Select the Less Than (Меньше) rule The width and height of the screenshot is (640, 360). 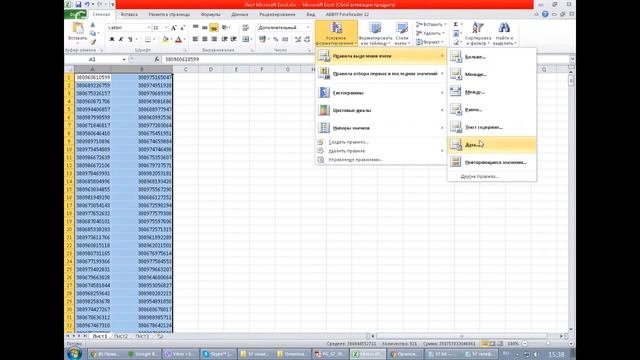(492, 74)
